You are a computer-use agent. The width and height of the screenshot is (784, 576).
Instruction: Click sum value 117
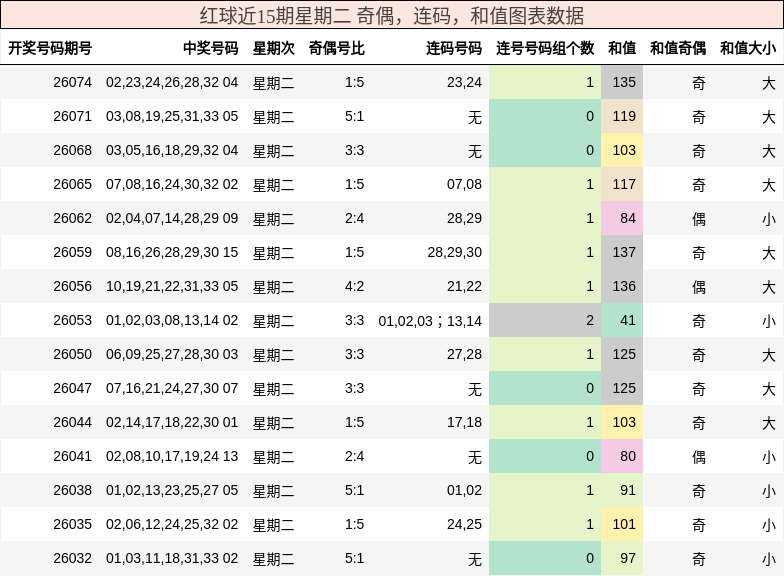(x=624, y=184)
